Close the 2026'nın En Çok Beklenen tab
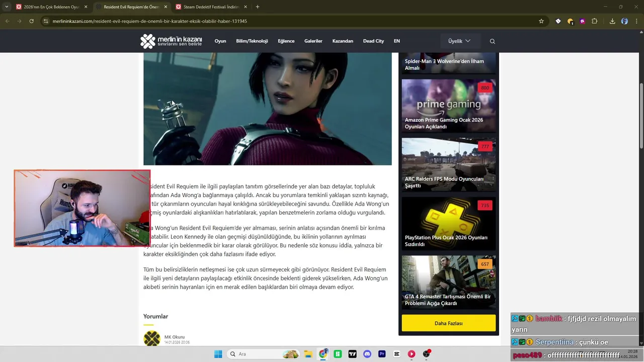644x362 pixels. point(86,7)
